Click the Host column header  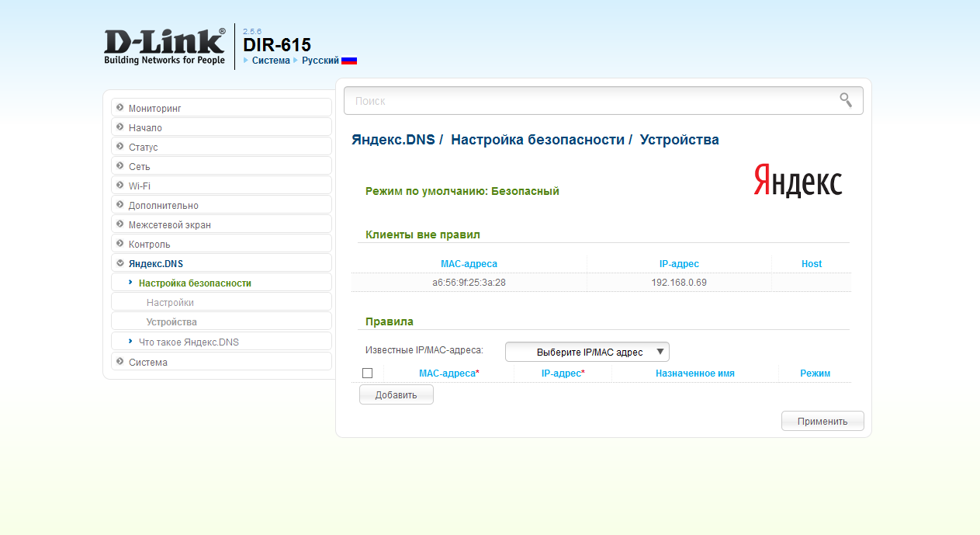(812, 264)
